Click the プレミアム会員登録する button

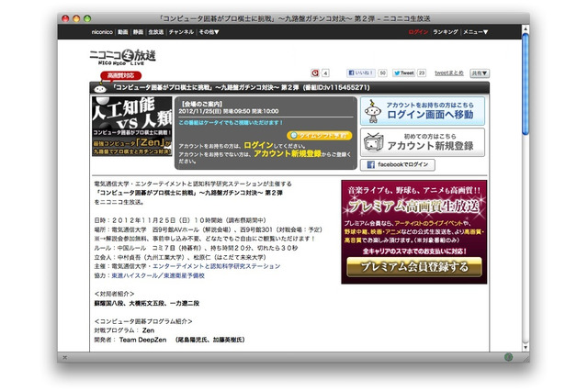point(413,267)
